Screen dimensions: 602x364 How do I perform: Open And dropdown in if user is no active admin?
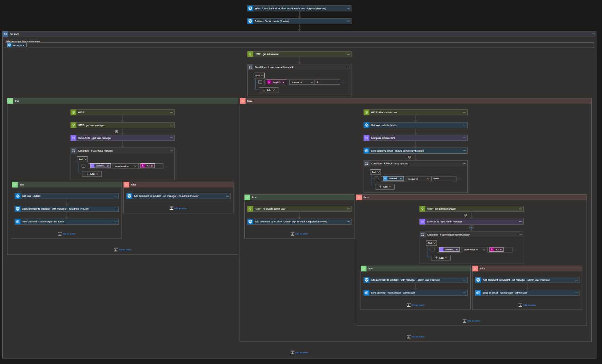(259, 75)
